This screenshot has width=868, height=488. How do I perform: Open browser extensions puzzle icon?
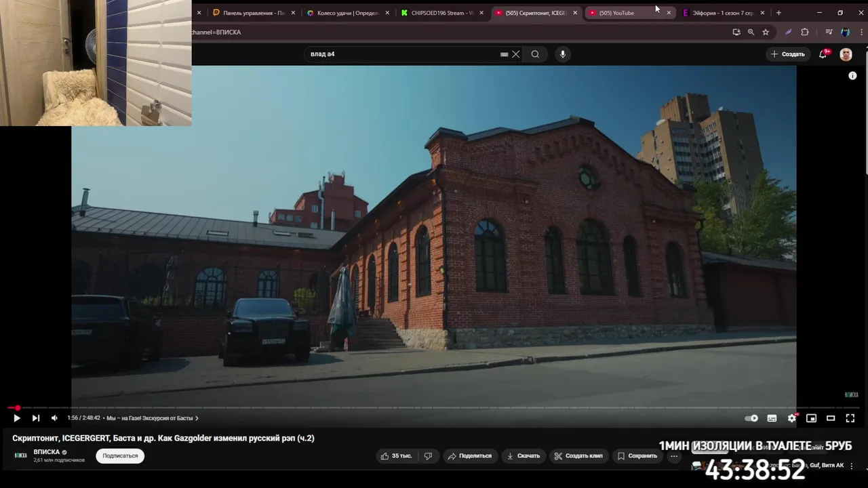point(805,32)
